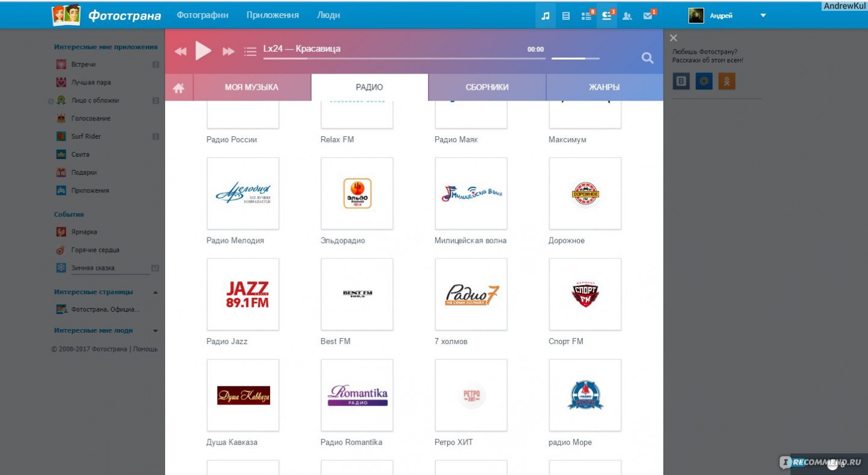This screenshot has height=475, width=868.
Task: Click the Максимум station label
Action: point(567,140)
